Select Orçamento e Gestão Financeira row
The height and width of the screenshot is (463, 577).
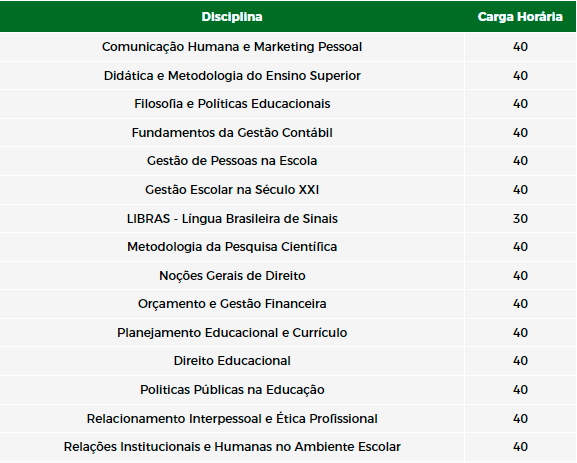pos(288,304)
